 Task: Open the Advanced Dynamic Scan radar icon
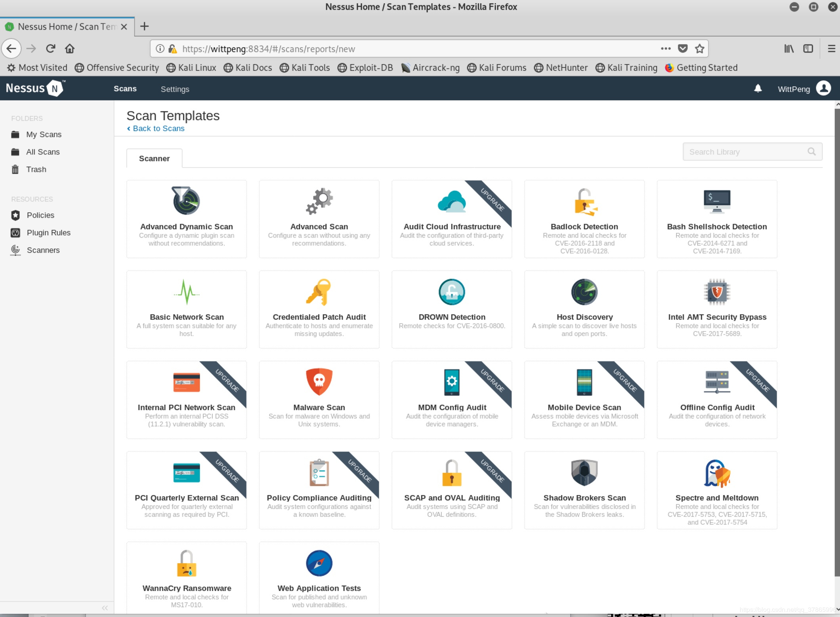(186, 201)
